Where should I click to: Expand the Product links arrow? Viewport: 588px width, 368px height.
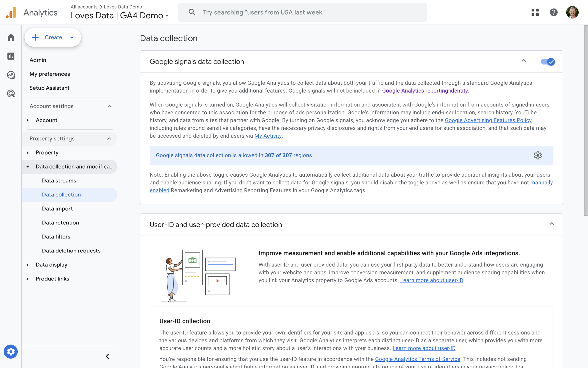pos(28,279)
